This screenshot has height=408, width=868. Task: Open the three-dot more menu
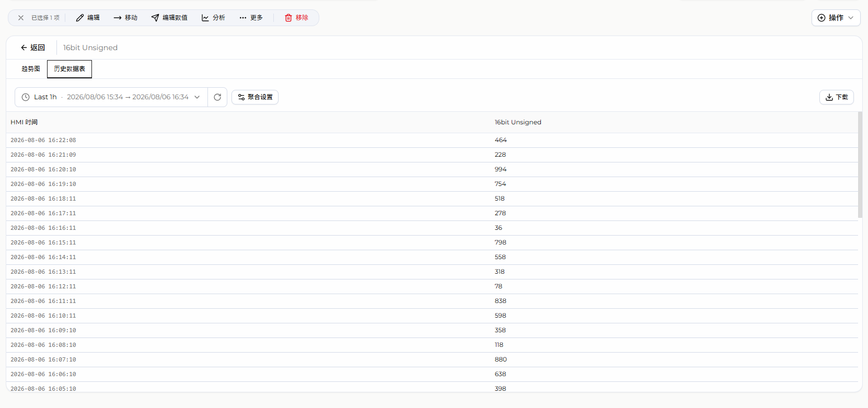tap(243, 18)
